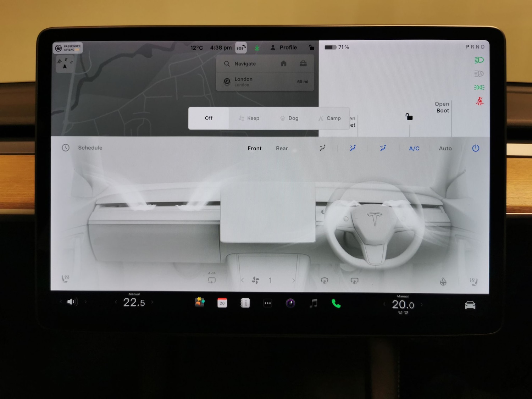This screenshot has height=399, width=532.
Task: Switch climate control to Auto mode
Action: tap(445, 148)
